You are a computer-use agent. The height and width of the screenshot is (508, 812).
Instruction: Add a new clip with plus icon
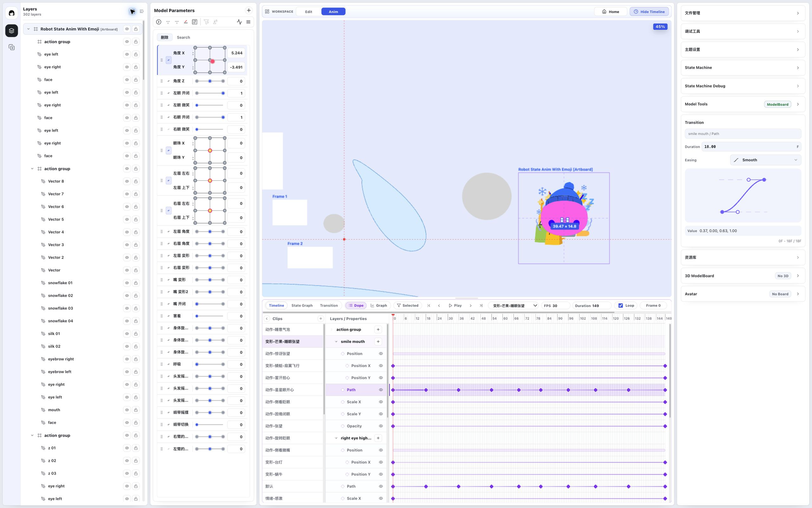pos(321,319)
